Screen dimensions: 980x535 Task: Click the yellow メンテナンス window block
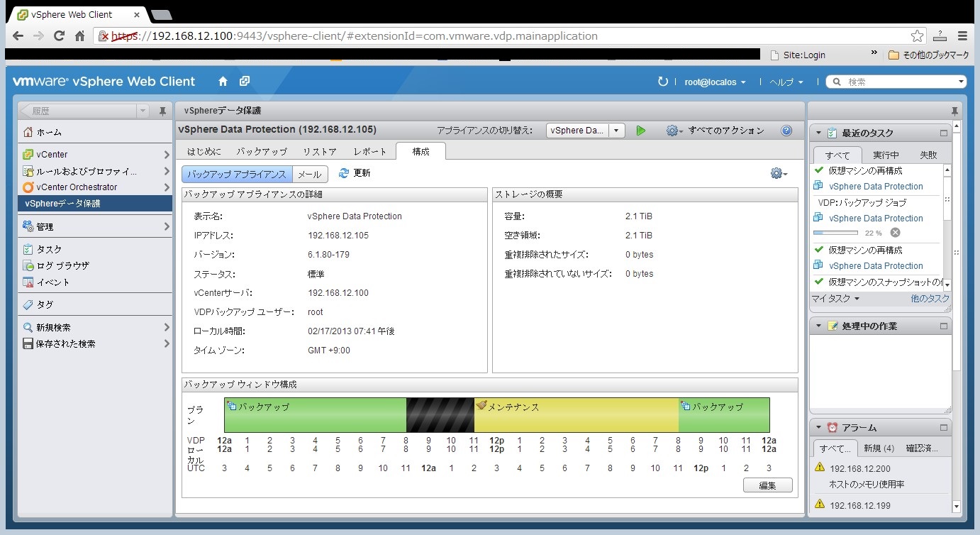pos(576,415)
